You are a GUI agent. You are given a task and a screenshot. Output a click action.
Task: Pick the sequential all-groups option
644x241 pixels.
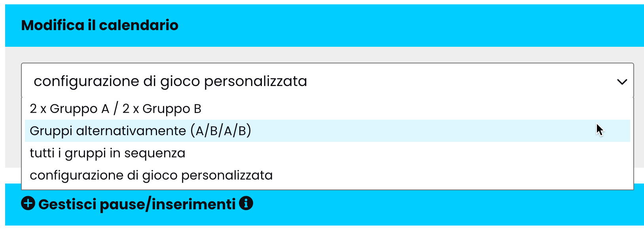(x=108, y=153)
